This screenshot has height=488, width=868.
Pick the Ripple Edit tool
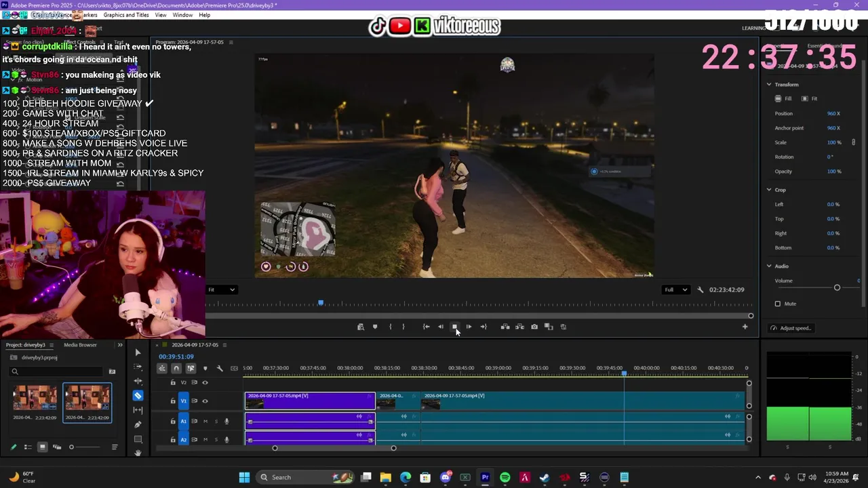click(x=138, y=381)
